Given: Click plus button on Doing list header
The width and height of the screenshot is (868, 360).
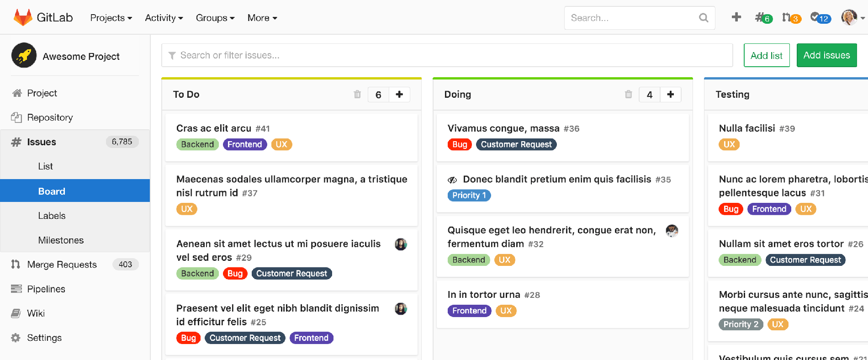Looking at the screenshot, I should [x=670, y=94].
